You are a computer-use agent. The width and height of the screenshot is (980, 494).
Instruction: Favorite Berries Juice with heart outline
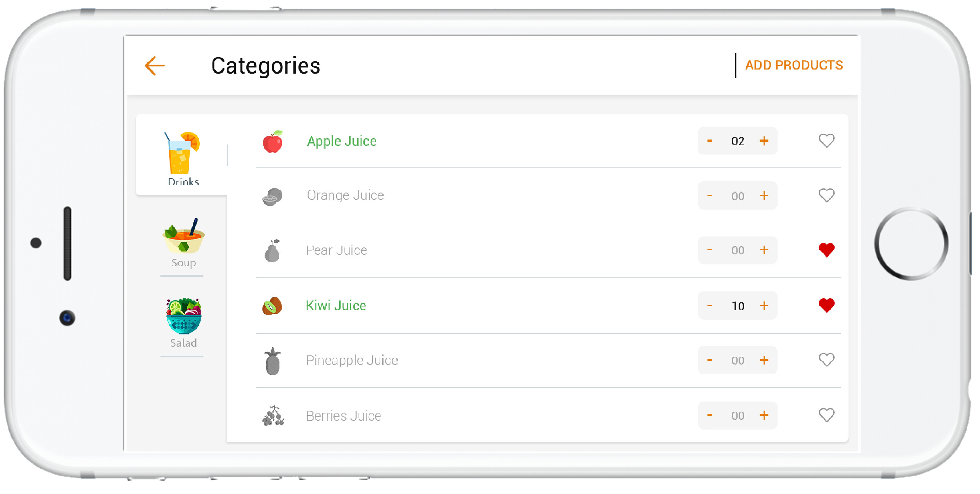[x=826, y=415]
